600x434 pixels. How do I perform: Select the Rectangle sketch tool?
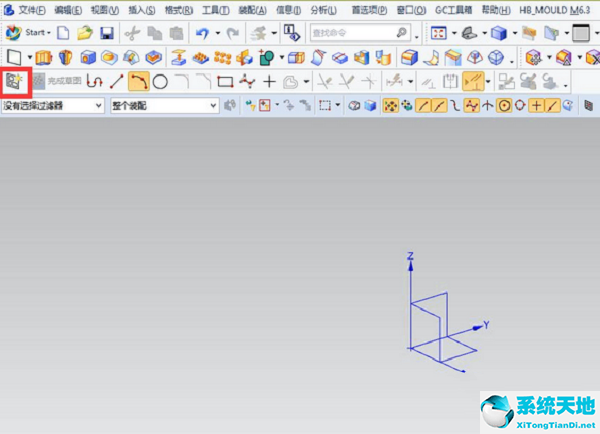click(225, 82)
